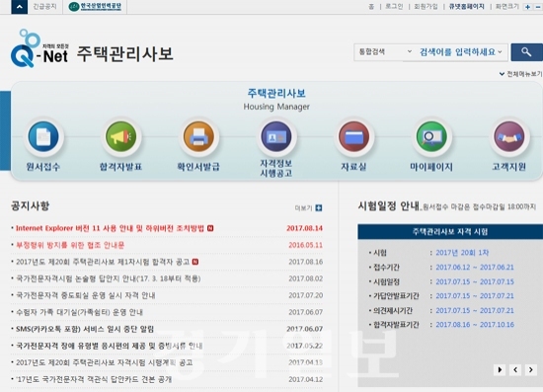Click the play button in exam schedule panel
The image size is (543, 392).
tap(500, 369)
